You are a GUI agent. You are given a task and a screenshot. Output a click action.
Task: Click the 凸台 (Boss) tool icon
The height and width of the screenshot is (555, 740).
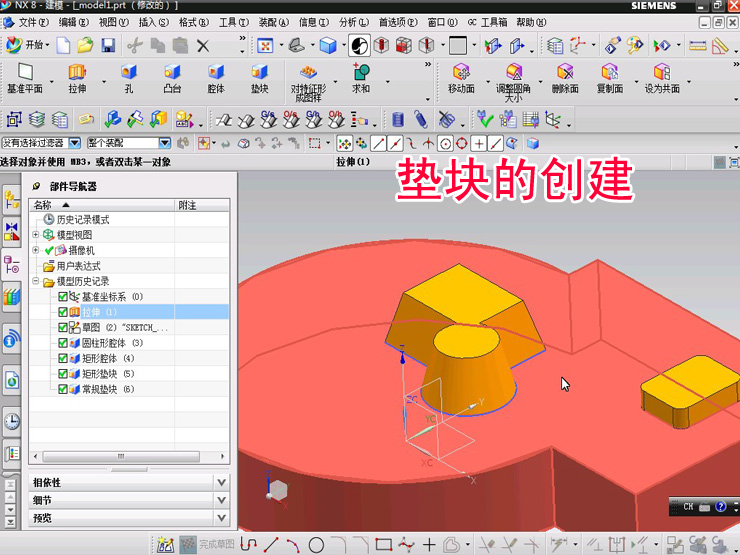[x=172, y=72]
